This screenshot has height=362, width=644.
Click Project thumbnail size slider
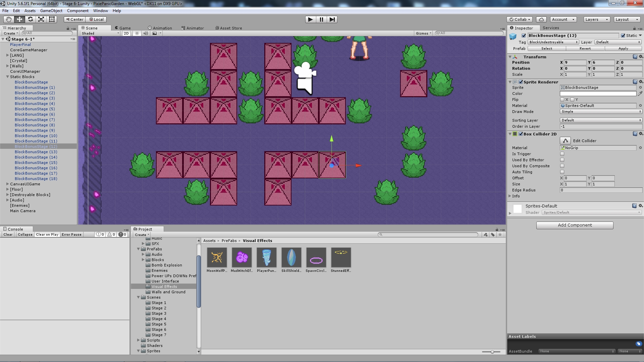tap(491, 352)
